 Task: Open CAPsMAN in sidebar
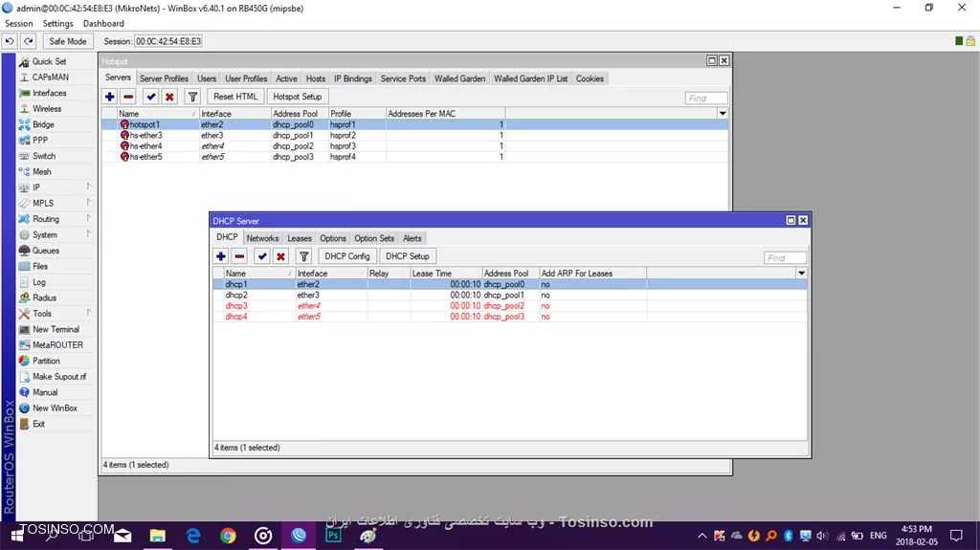(51, 77)
